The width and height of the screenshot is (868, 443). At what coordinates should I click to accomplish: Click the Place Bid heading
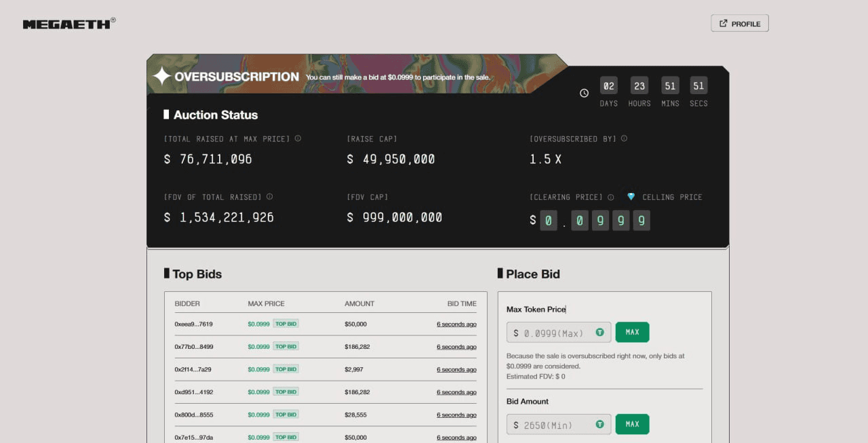click(533, 274)
